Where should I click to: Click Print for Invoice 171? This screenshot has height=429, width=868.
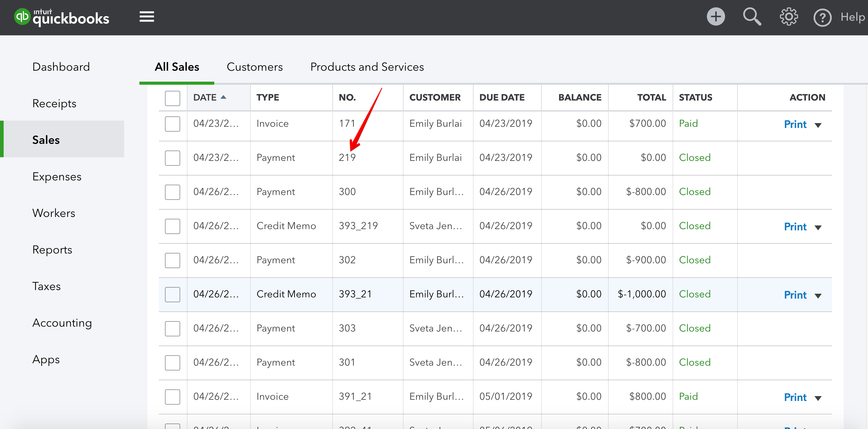point(795,124)
